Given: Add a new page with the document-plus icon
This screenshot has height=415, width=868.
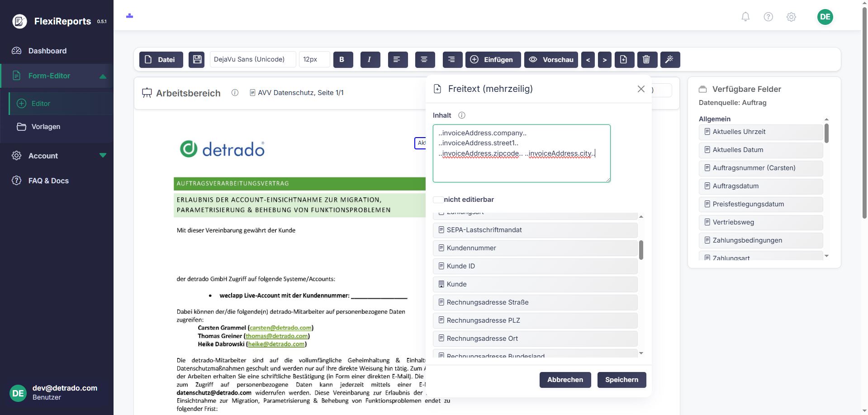Looking at the screenshot, I should click(624, 59).
